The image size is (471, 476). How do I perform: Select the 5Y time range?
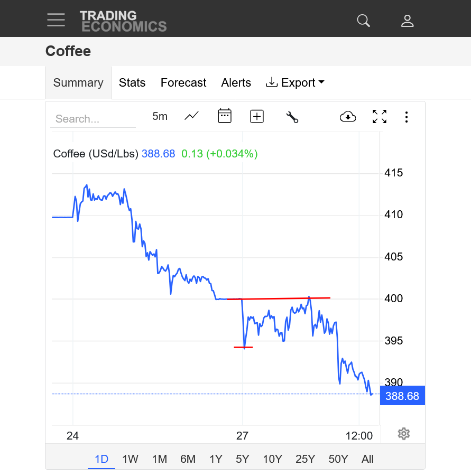[x=242, y=459]
